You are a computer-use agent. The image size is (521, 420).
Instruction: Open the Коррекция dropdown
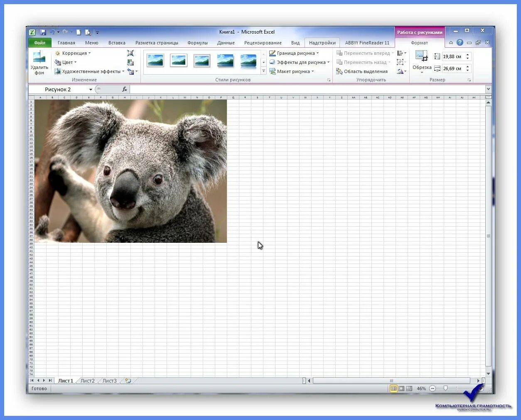point(73,53)
